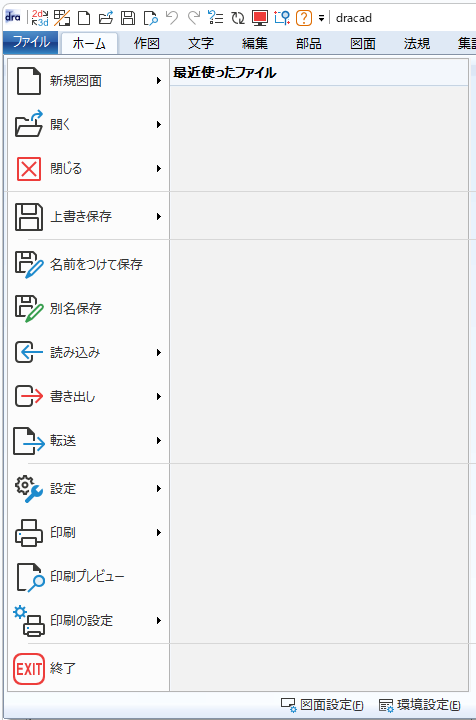Viewport: 476px width, 720px height.
Task: Switch to the 法規 ribbon tab
Action: click(x=417, y=43)
